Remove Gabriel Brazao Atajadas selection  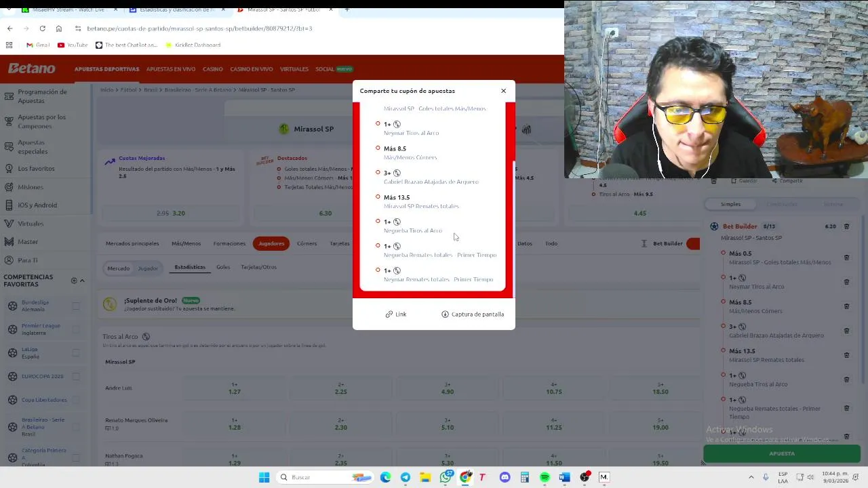846,331
